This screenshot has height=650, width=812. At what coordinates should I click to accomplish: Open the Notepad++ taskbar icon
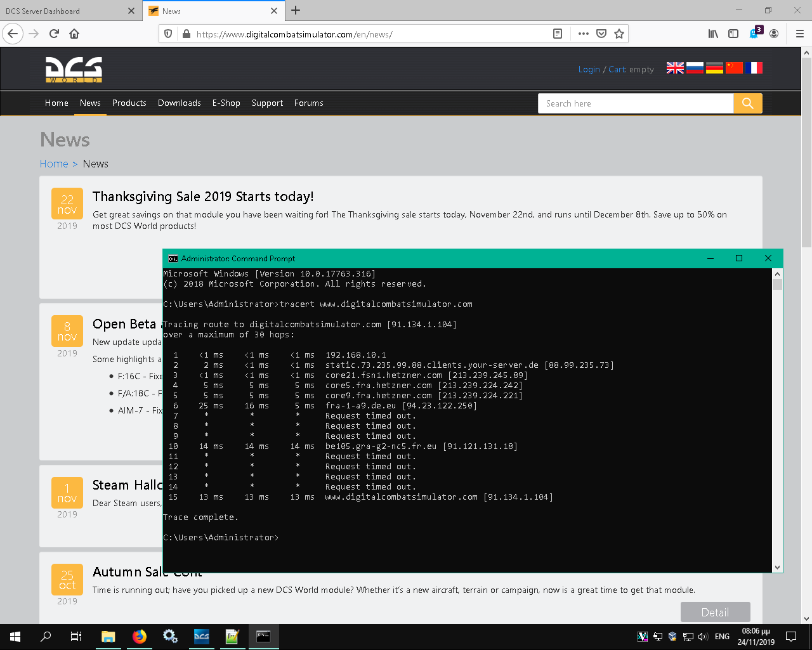pos(232,637)
